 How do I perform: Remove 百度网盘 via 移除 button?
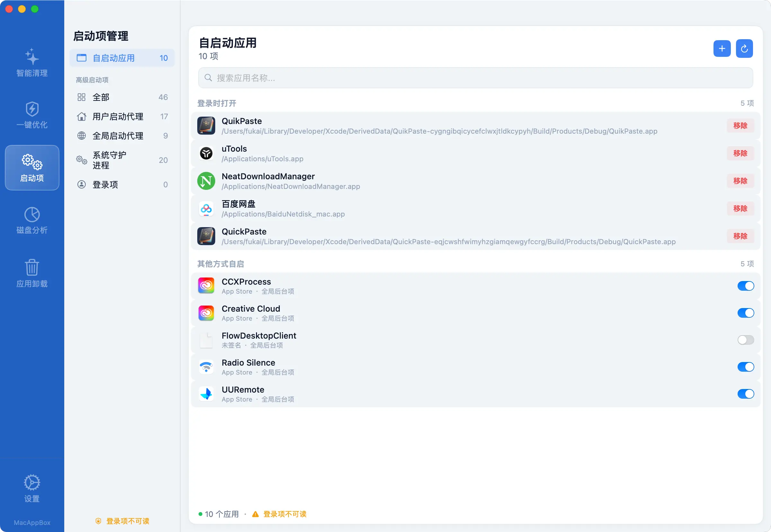point(740,209)
